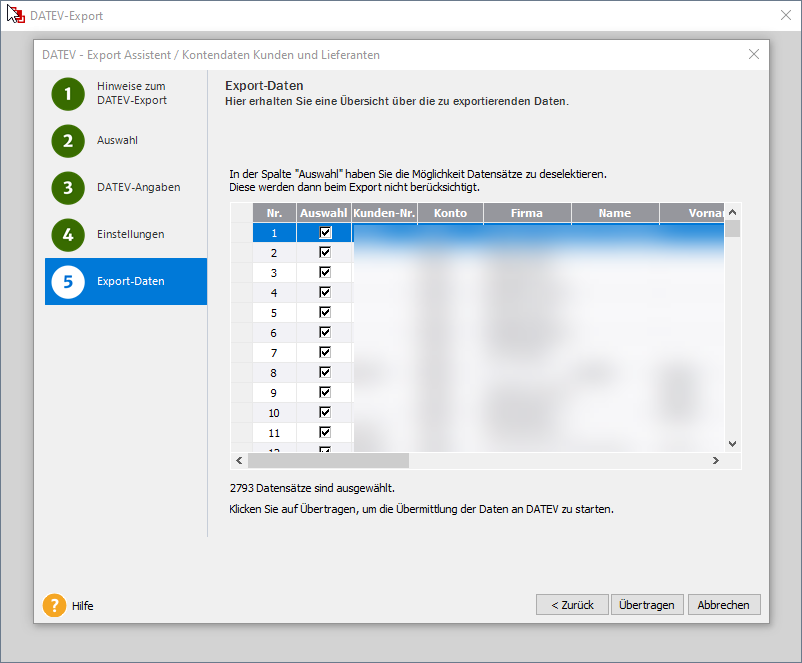Image resolution: width=802 pixels, height=663 pixels.
Task: Disable export for row 10 checkbox
Action: coord(325,412)
